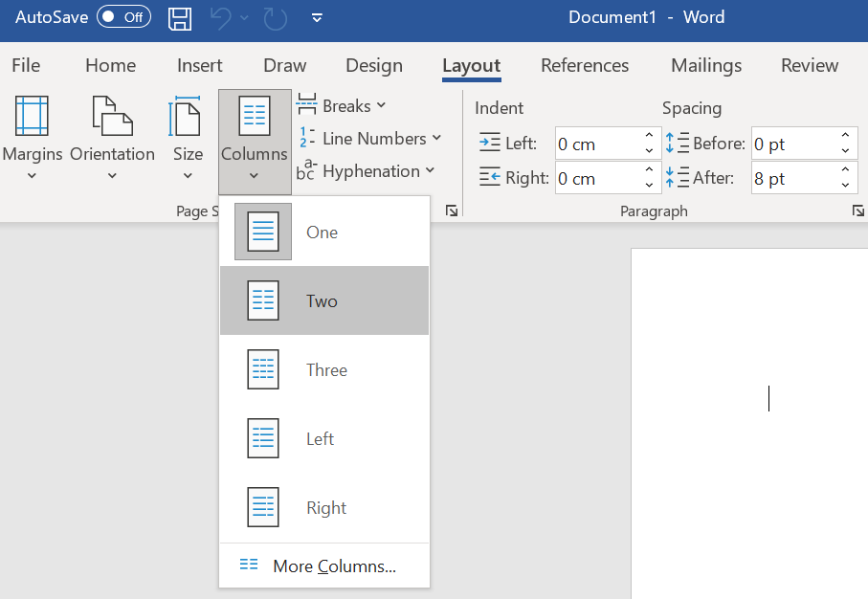Viewport: 868px width, 599px height.
Task: Expand the Redo dropdown arrow
Action: click(x=246, y=17)
